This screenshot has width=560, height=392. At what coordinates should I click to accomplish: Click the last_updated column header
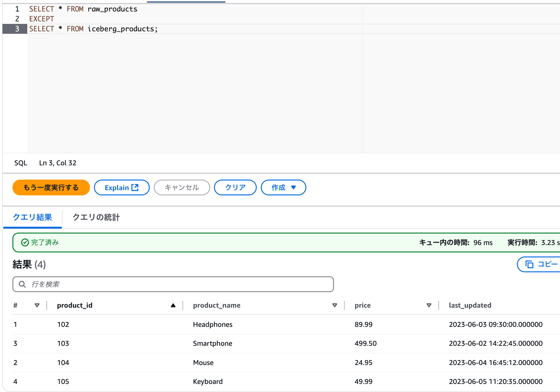point(470,305)
